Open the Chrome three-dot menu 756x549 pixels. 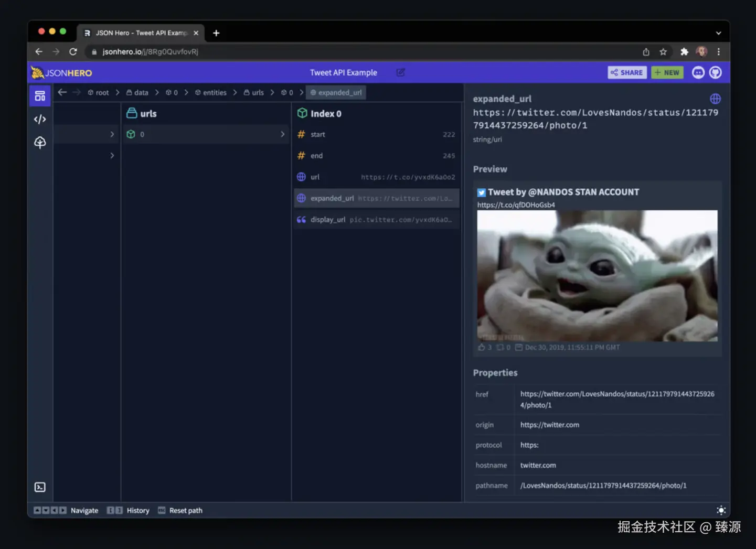tap(719, 51)
